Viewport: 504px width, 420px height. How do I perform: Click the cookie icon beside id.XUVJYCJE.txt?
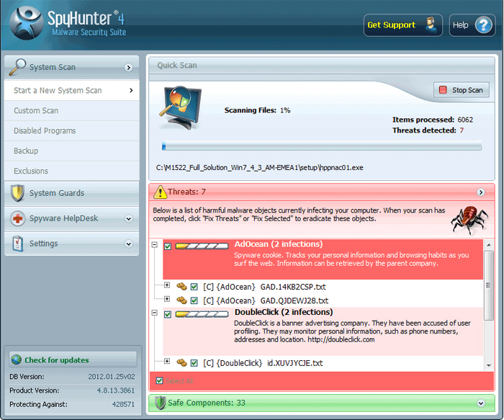coord(181,363)
